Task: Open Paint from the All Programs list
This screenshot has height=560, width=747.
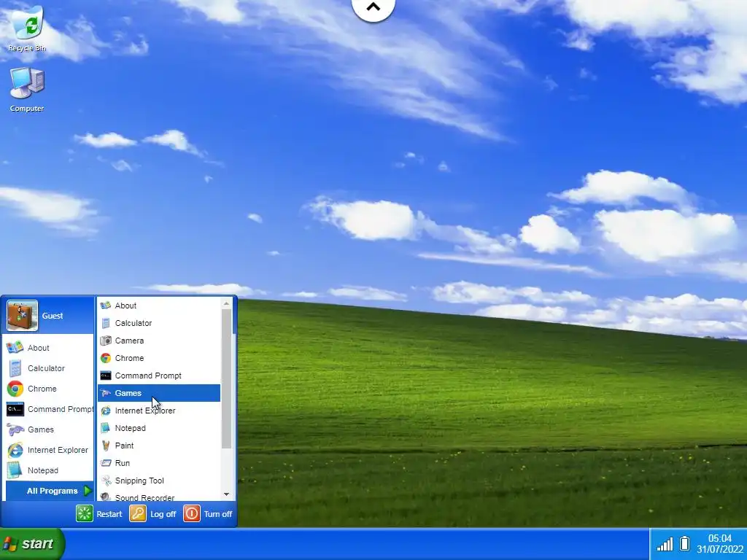Action: tap(159, 446)
